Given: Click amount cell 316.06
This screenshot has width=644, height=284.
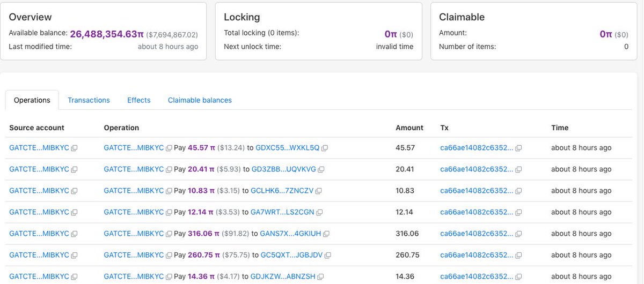Looking at the screenshot, I should pyautogui.click(x=407, y=234).
